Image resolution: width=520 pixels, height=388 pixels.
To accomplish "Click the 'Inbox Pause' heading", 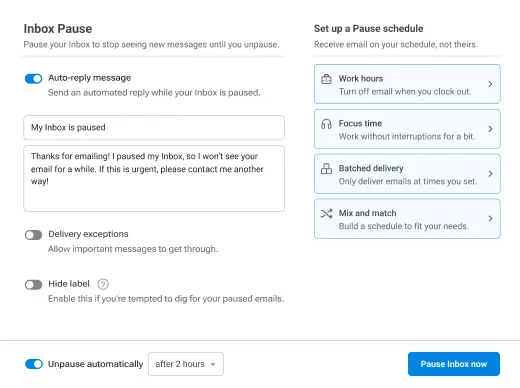I will [58, 29].
